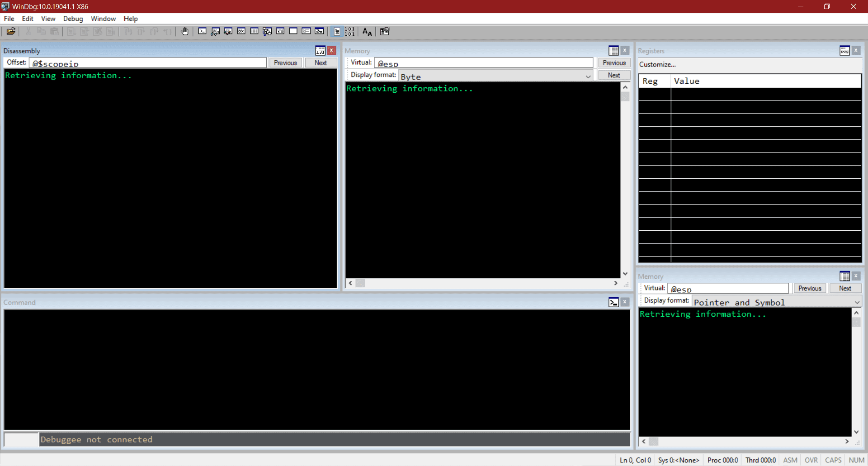Open the File menu
868x466 pixels.
(9, 19)
